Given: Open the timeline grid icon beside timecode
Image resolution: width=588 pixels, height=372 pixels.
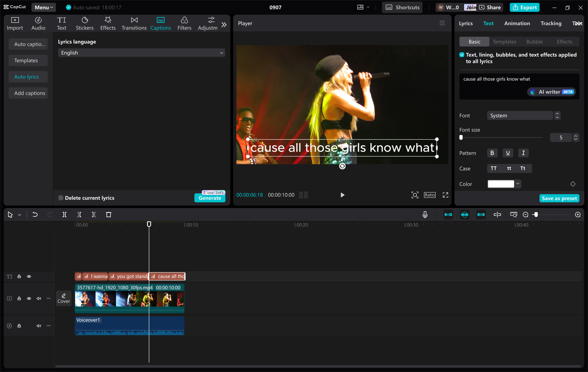Looking at the screenshot, I should 304,195.
